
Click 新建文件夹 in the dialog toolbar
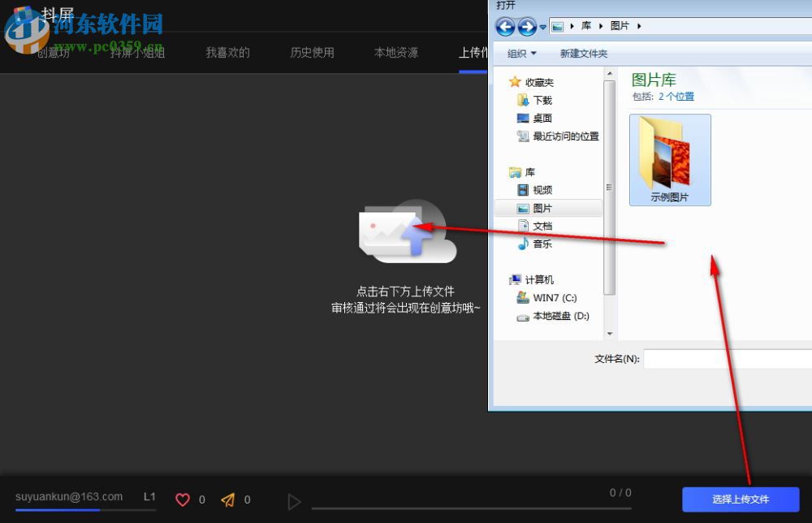[583, 53]
